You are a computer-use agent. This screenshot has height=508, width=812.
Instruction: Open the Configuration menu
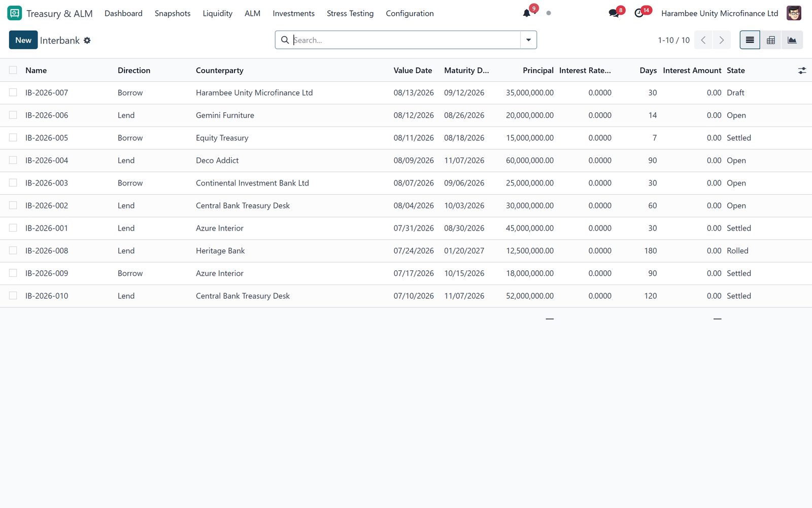[x=410, y=13]
